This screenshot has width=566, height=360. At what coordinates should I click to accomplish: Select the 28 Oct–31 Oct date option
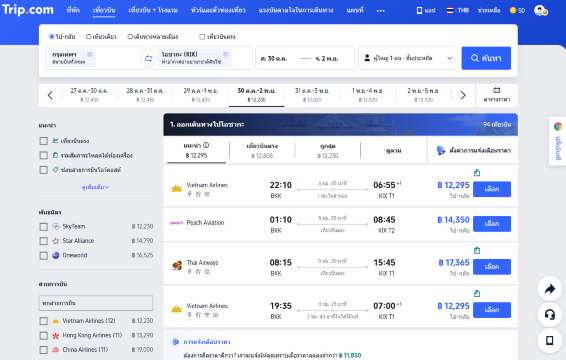pyautogui.click(x=145, y=95)
